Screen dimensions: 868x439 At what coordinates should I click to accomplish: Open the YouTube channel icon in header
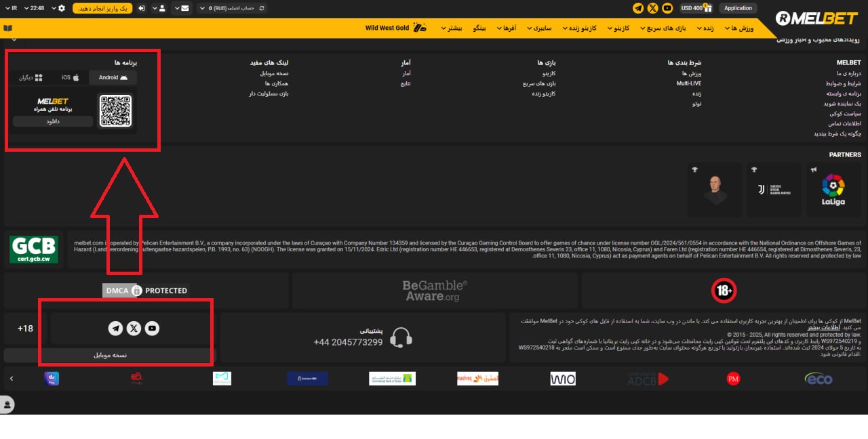tap(667, 7)
